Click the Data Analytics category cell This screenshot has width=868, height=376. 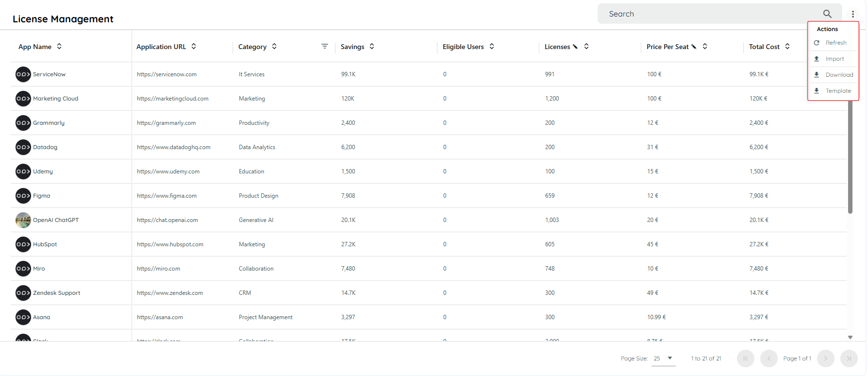(257, 147)
